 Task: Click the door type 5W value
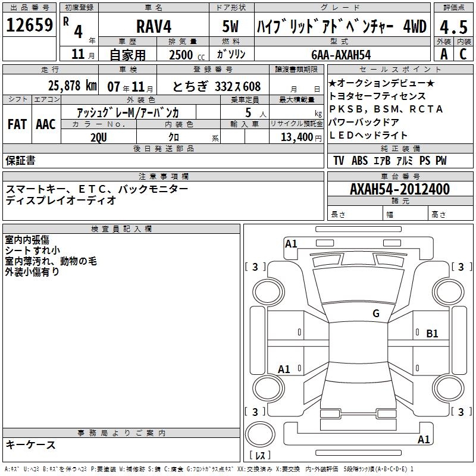230,26
